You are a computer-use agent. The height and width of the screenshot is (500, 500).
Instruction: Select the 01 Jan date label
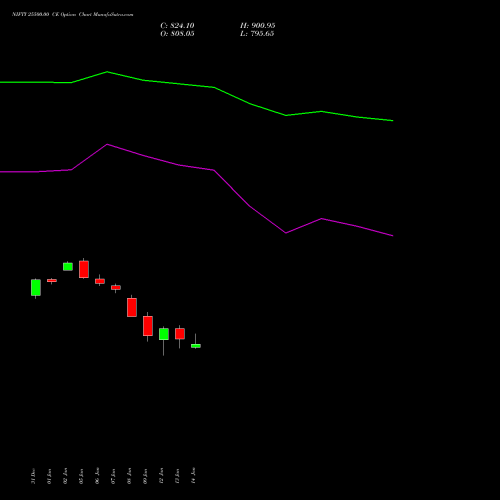pyautogui.click(x=49, y=476)
